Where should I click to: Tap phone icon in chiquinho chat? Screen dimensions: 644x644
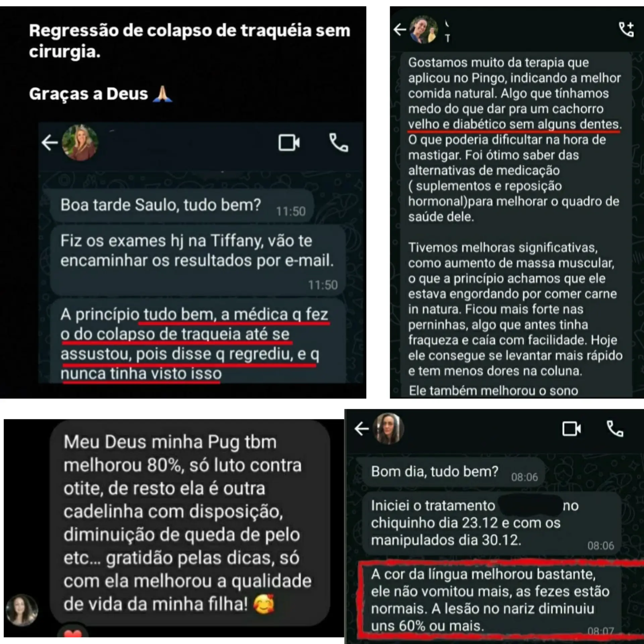615,428
